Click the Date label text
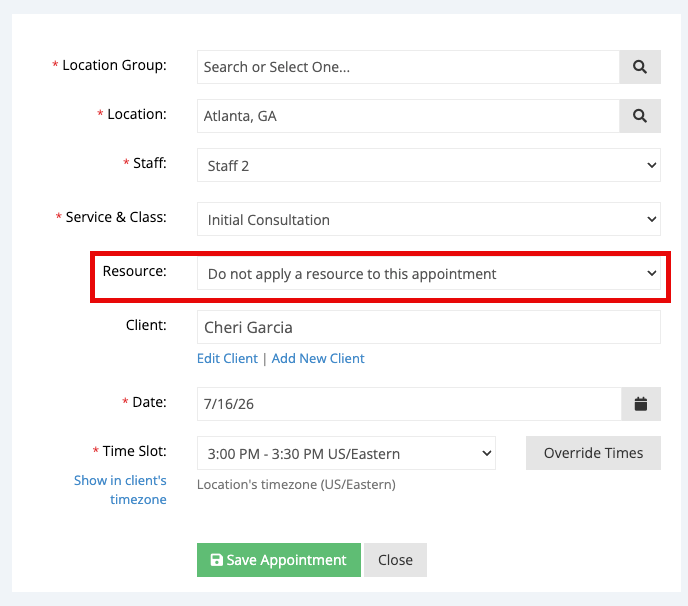688x606 pixels. click(x=149, y=402)
